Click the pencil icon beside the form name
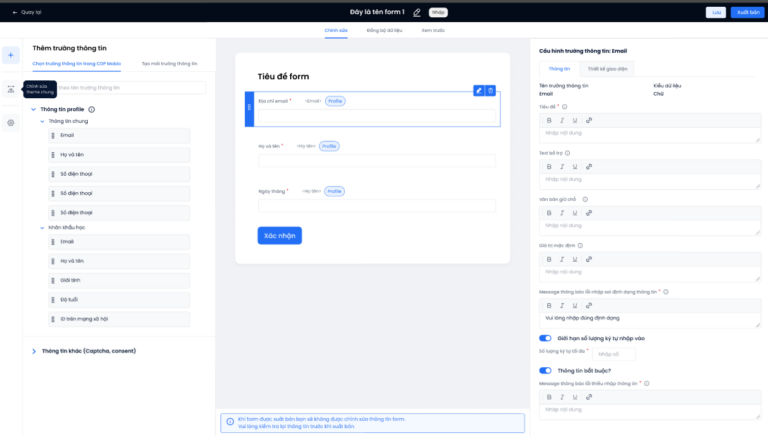Image resolution: width=768 pixels, height=436 pixels. click(x=417, y=12)
